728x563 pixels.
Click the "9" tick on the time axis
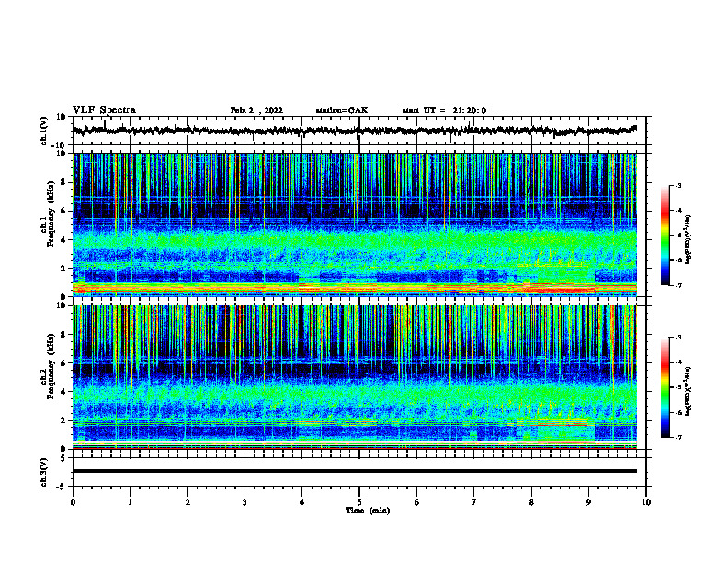click(x=588, y=502)
